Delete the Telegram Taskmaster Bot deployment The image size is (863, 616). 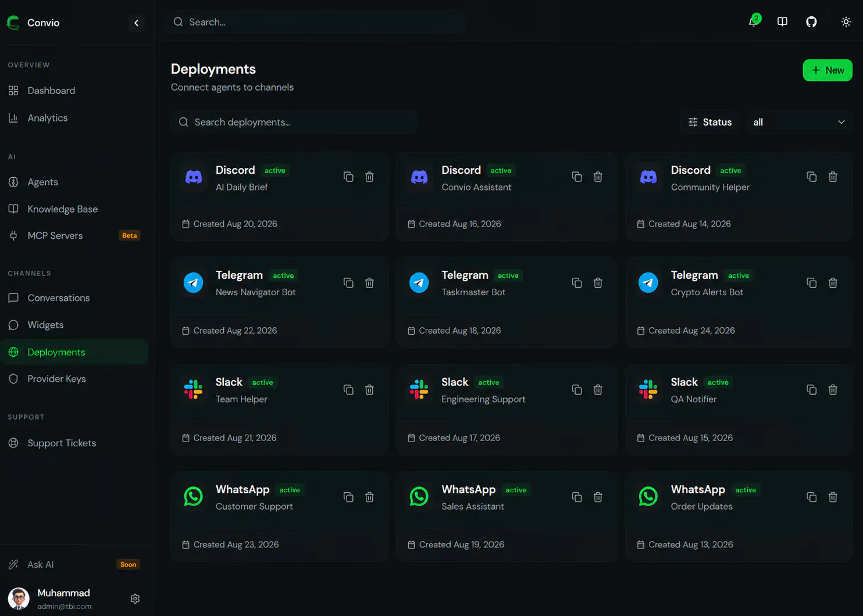point(598,283)
